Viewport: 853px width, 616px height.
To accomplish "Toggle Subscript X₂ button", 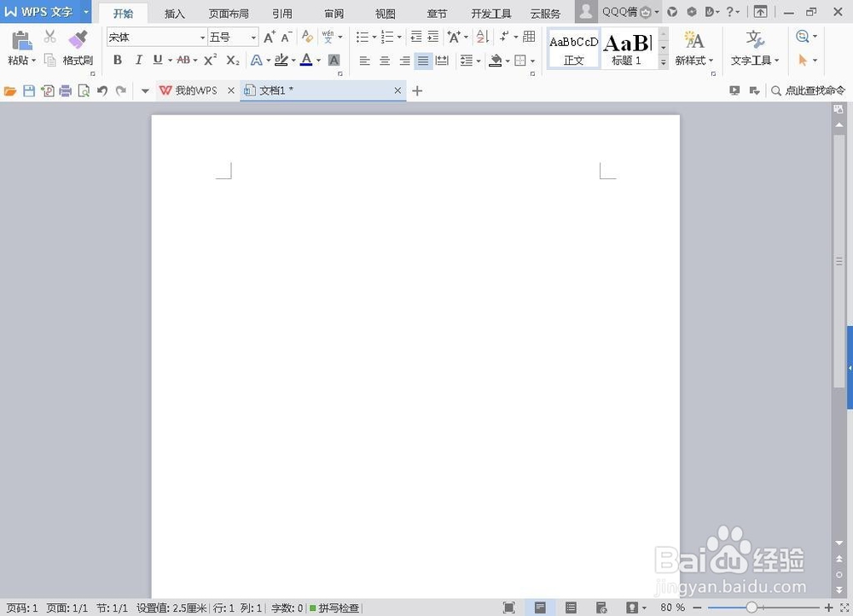I will (x=233, y=60).
